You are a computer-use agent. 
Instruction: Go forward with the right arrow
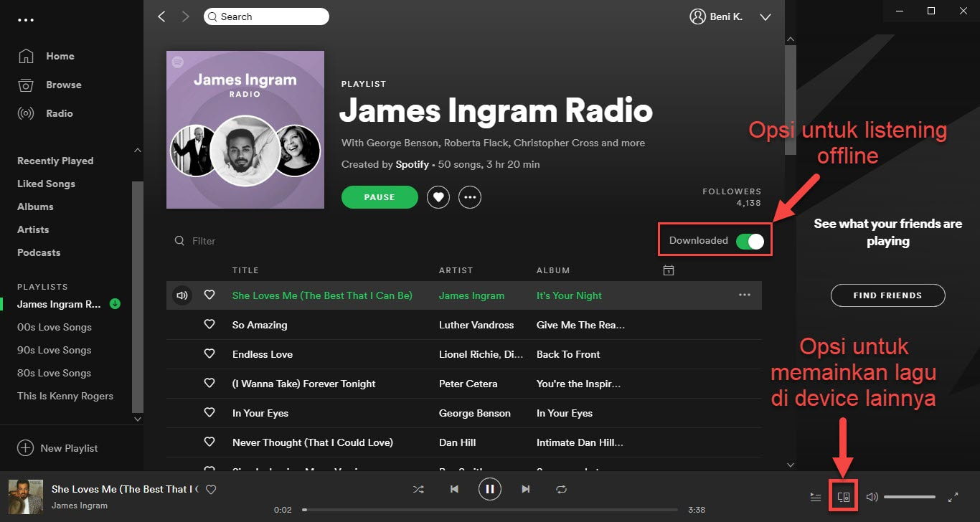point(186,16)
